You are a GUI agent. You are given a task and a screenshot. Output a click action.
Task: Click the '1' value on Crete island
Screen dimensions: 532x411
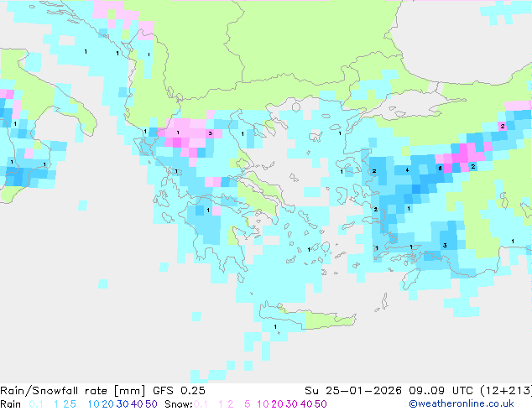[x=275, y=327]
